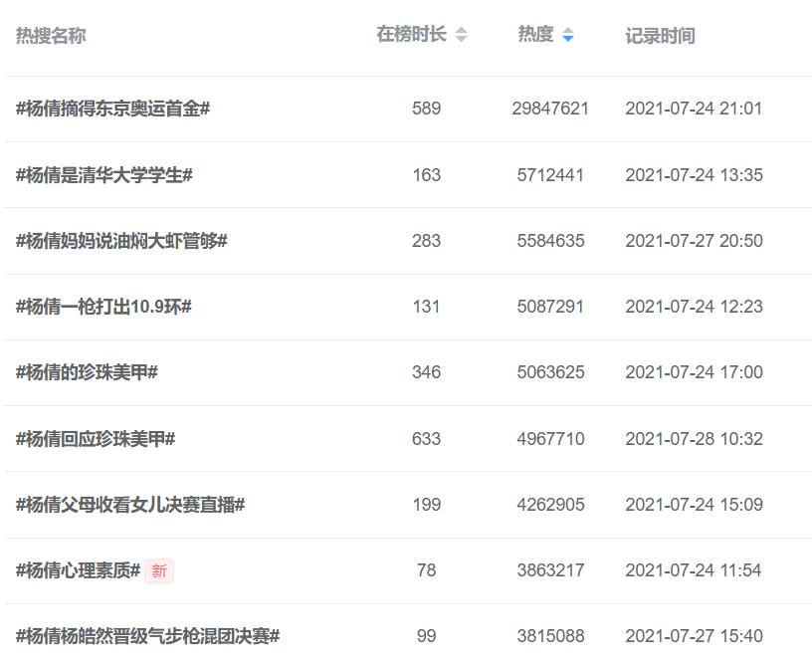Screen dimensions: 812x667
Task: Open the #杨倩的珍珠美甲# topic
Action: click(x=87, y=372)
